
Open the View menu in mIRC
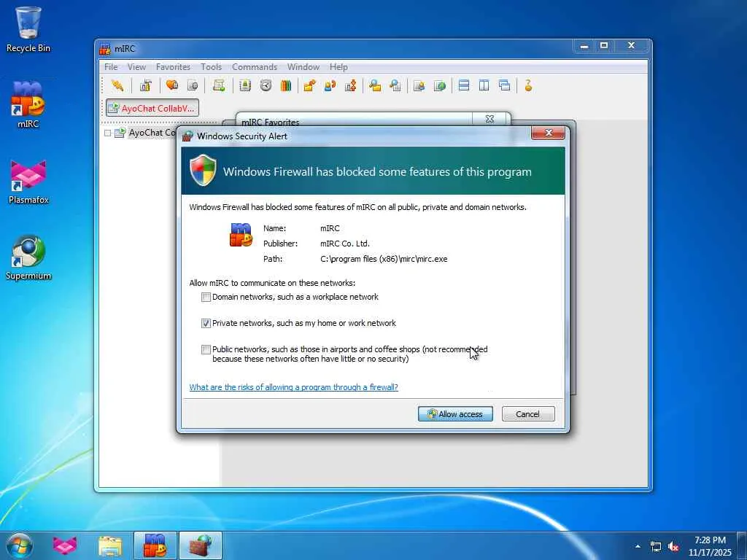(136, 67)
